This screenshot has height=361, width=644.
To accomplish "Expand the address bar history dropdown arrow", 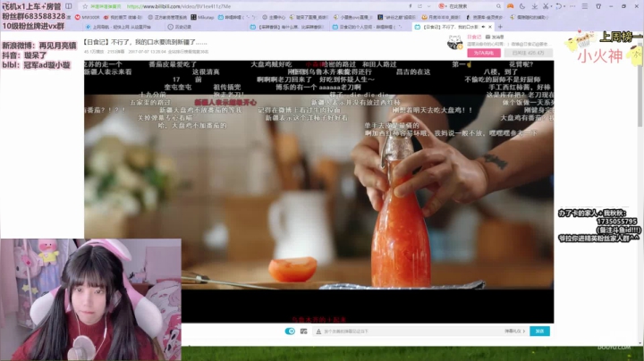I will [x=428, y=6].
